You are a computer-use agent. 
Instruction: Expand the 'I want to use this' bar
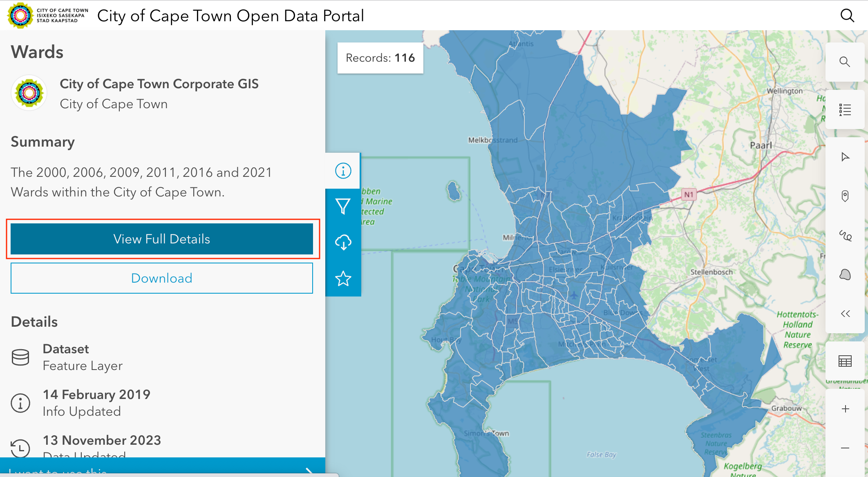(163, 468)
